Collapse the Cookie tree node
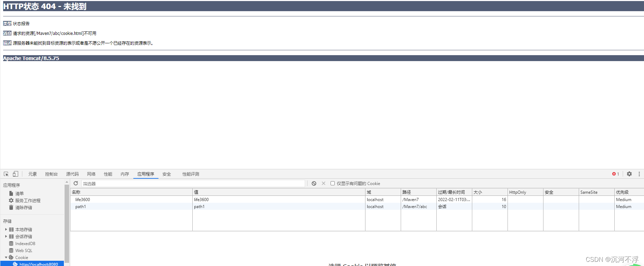 6,257
